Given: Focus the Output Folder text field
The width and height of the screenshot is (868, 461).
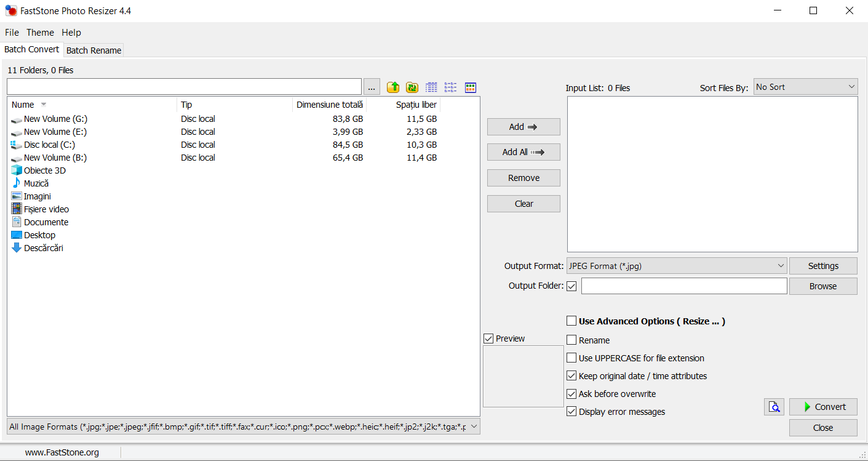Looking at the screenshot, I should coord(684,286).
